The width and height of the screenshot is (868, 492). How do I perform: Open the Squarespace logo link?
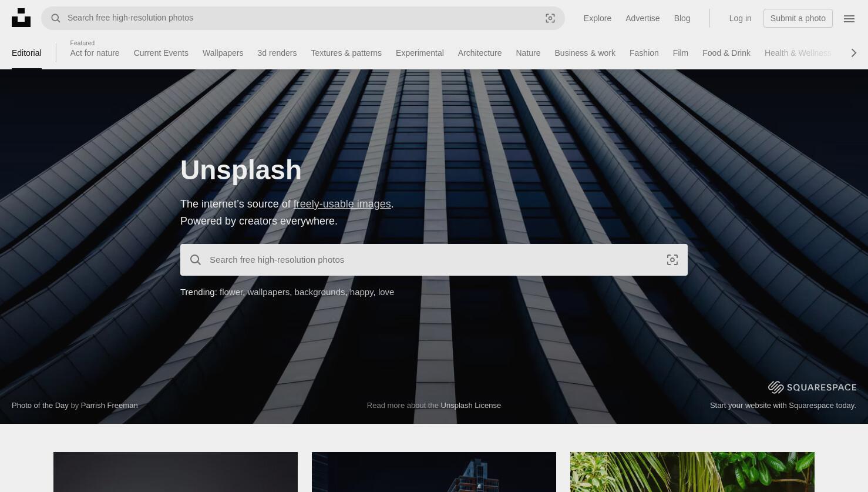812,387
